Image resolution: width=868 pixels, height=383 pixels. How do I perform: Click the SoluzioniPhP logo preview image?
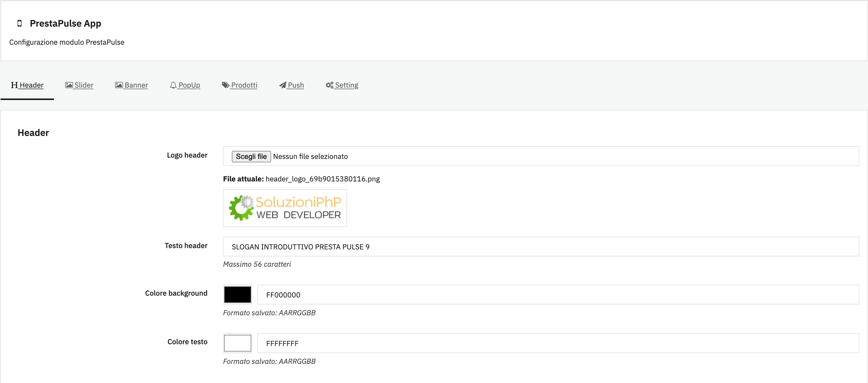point(285,208)
